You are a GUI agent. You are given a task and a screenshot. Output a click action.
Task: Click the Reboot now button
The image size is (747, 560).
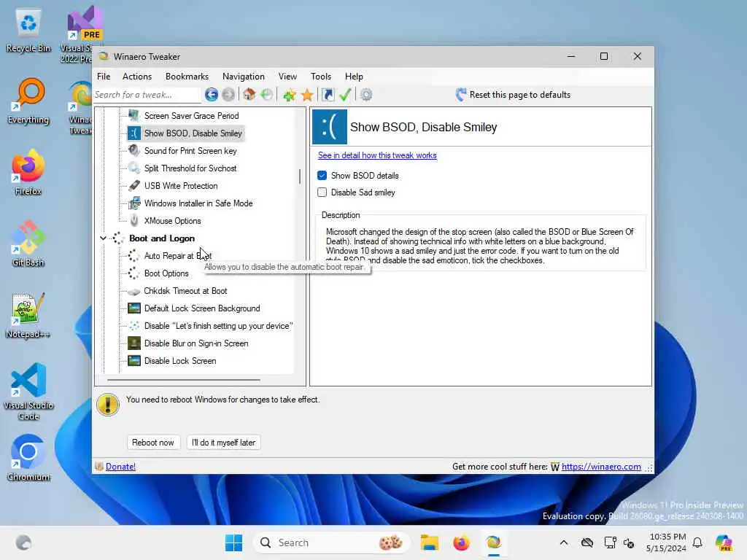point(153,443)
